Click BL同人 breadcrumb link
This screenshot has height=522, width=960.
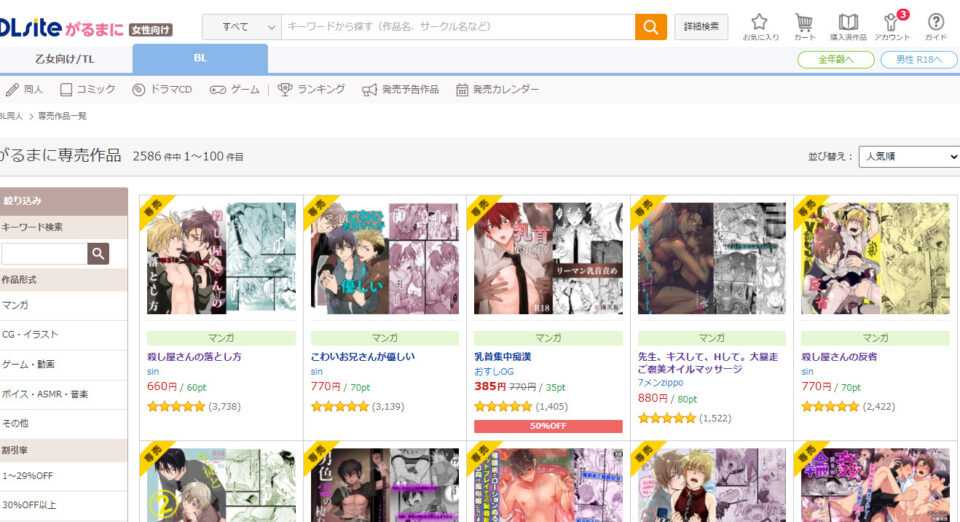tap(11, 116)
